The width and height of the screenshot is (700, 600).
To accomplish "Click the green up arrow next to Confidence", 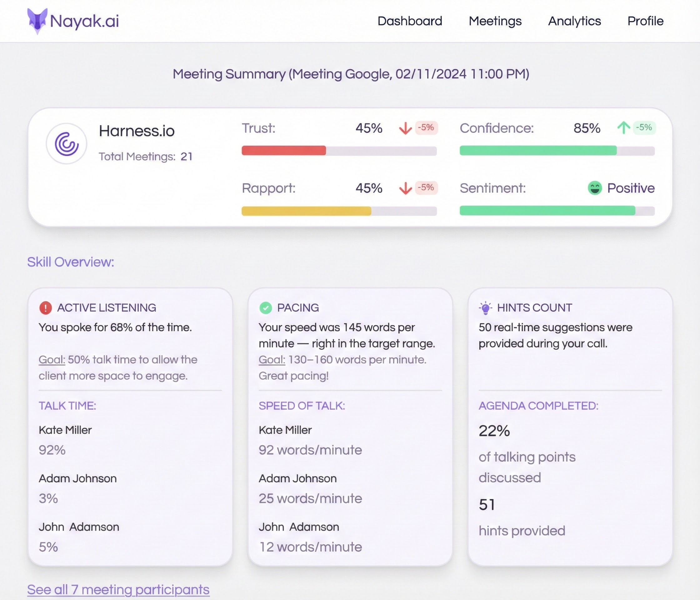I will tap(623, 128).
